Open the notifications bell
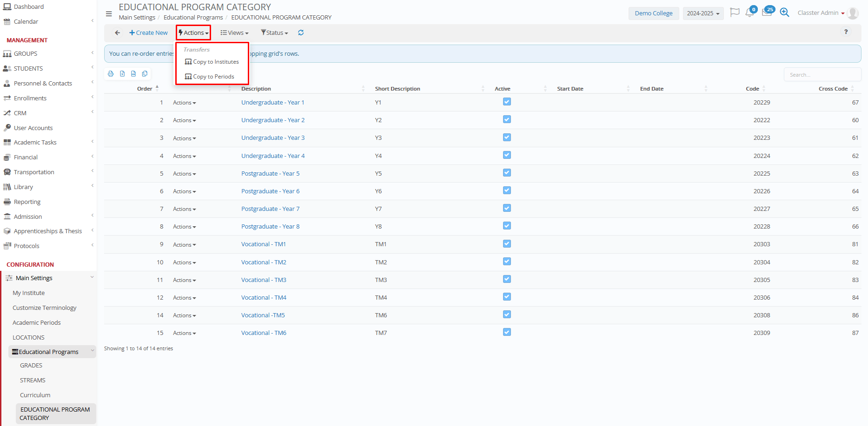The width and height of the screenshot is (868, 426). coord(749,13)
